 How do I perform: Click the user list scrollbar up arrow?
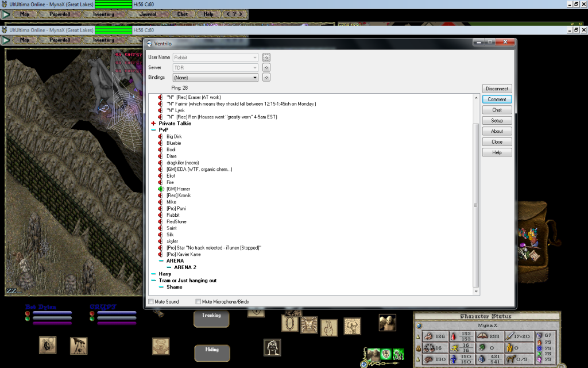click(476, 98)
